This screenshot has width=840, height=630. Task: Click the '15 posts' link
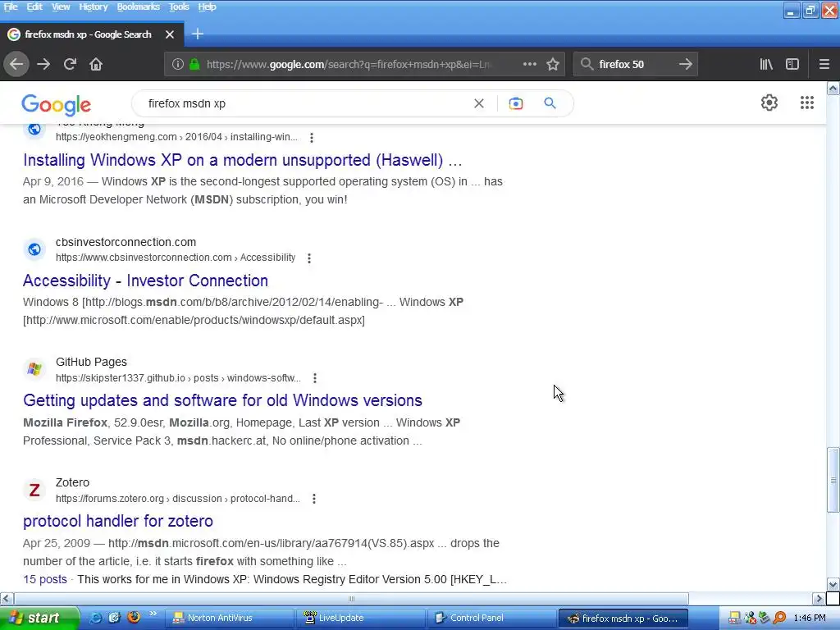tap(45, 580)
